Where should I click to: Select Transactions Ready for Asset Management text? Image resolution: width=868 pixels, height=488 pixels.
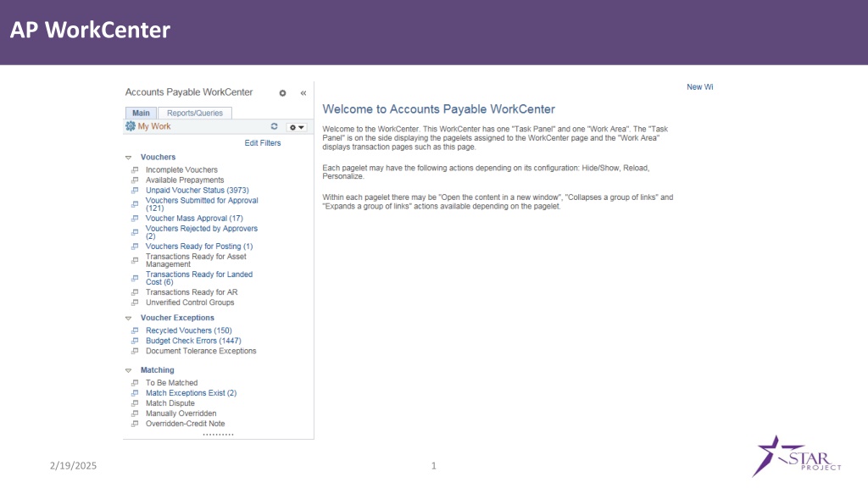[x=196, y=260]
